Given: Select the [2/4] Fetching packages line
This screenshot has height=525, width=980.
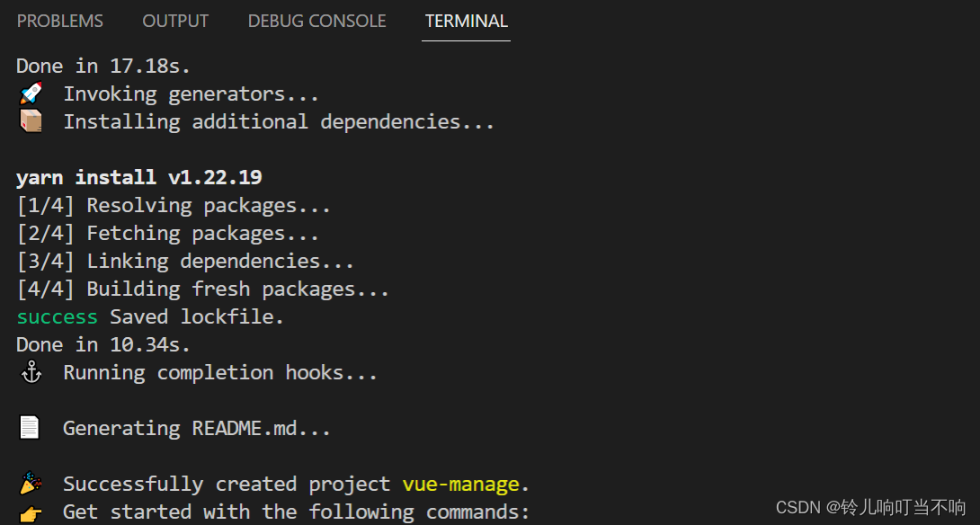Looking at the screenshot, I should point(166,232).
